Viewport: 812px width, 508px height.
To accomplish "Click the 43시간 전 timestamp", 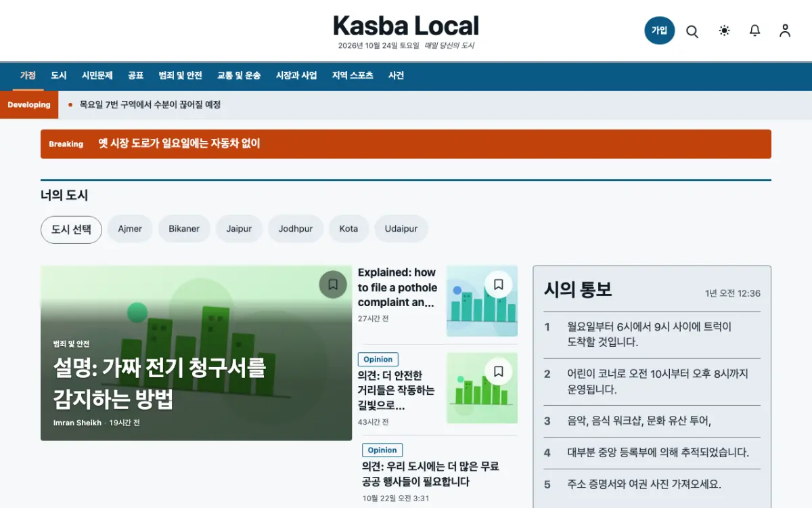I will pyautogui.click(x=374, y=422).
